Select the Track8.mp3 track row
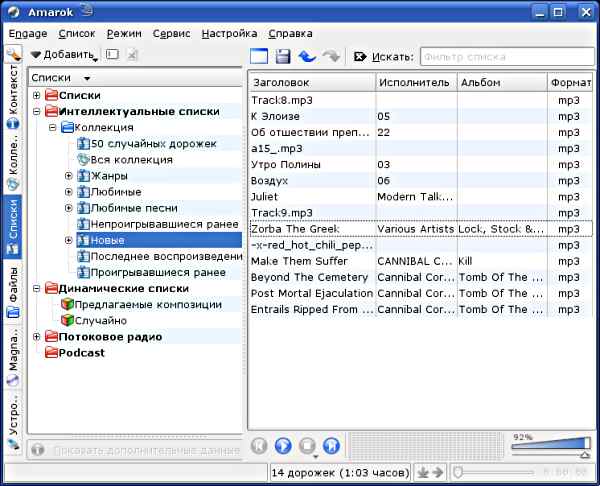 tap(421, 100)
